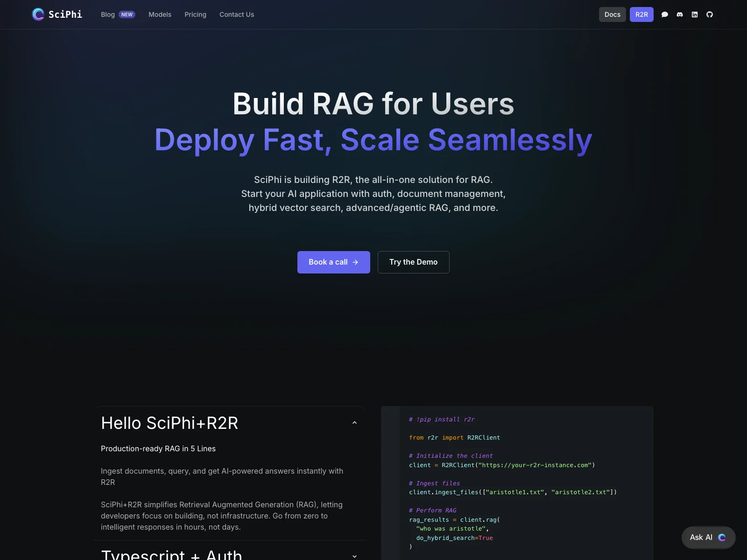Expand the Typescript + Auth section chevron

tap(354, 556)
